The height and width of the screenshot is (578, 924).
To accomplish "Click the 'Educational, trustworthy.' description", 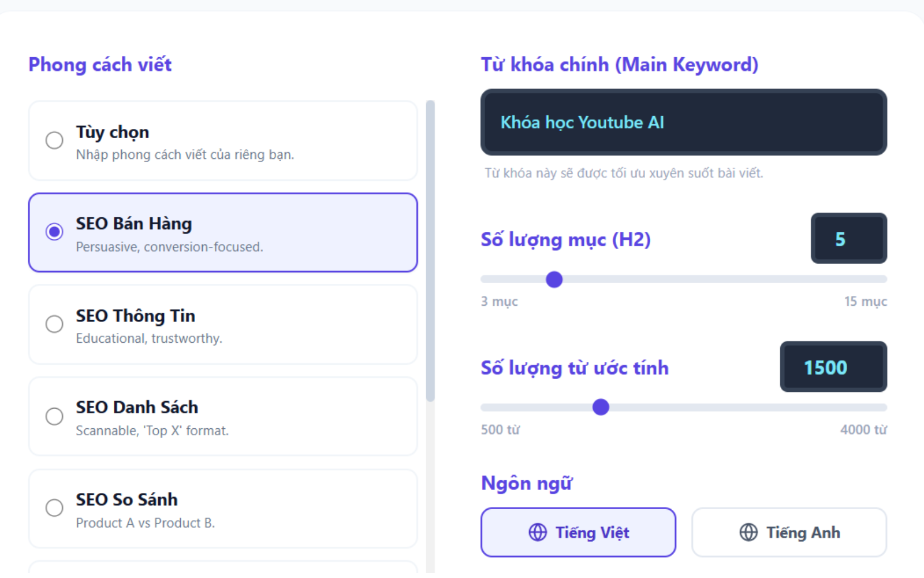I will click(x=149, y=338).
